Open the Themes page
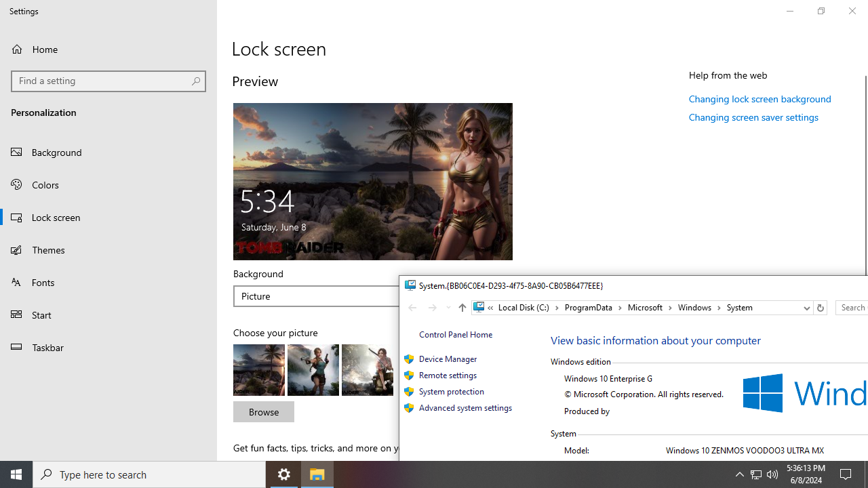Image resolution: width=868 pixels, height=488 pixels. pos(108,249)
